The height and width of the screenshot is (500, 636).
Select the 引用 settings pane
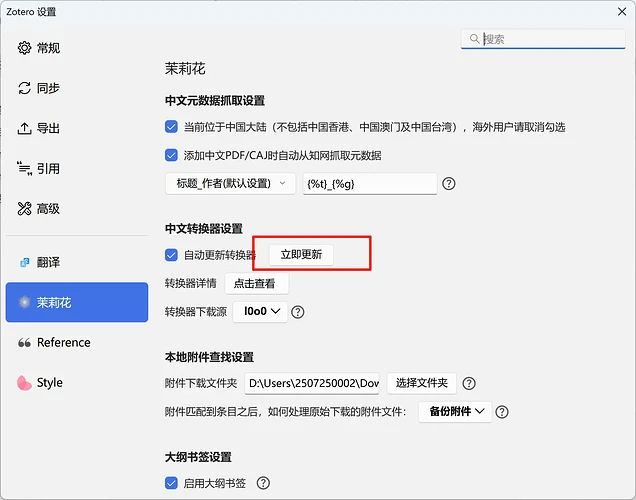[77, 168]
